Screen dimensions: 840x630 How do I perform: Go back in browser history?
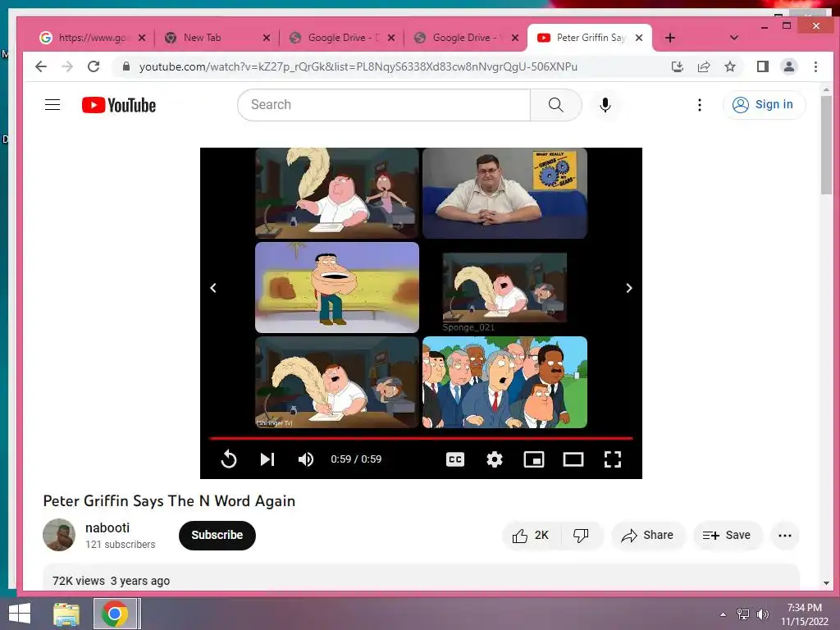point(41,66)
